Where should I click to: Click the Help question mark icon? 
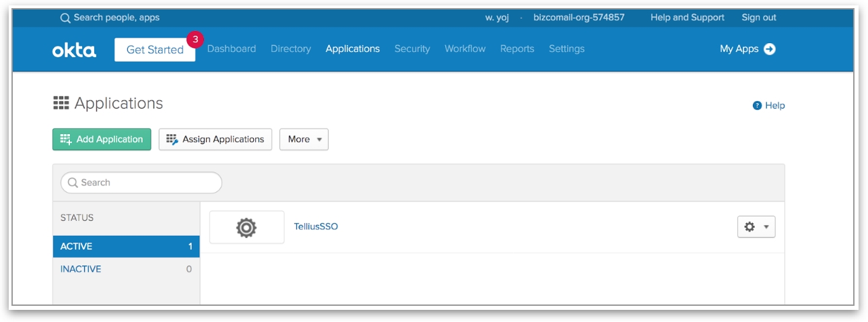click(x=757, y=106)
